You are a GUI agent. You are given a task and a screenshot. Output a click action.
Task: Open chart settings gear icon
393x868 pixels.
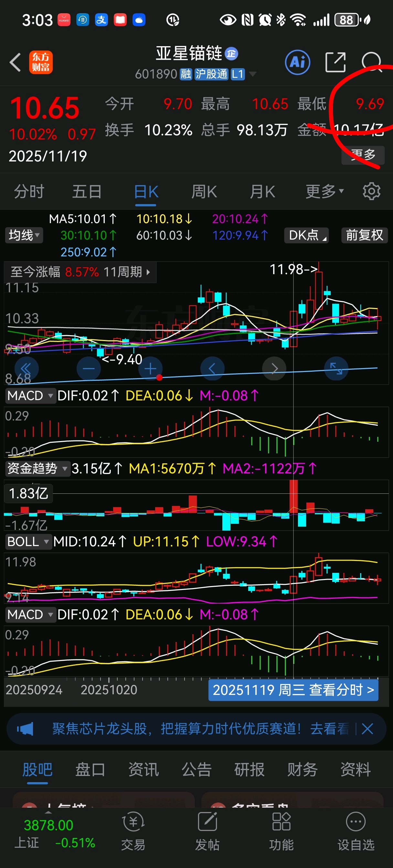click(371, 191)
